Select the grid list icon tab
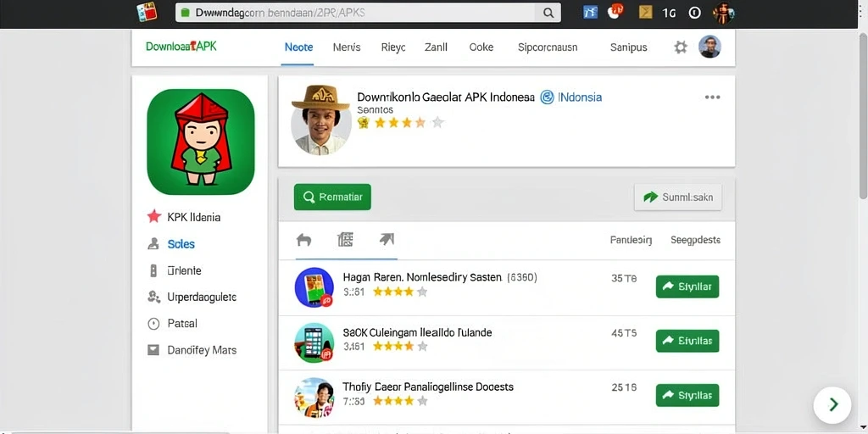This screenshot has height=434, width=868. pyautogui.click(x=345, y=239)
